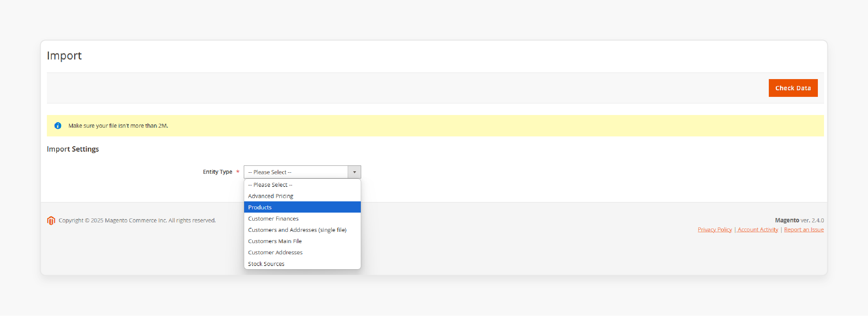Select Advanced Pricing entity type
The image size is (868, 316).
tap(302, 196)
